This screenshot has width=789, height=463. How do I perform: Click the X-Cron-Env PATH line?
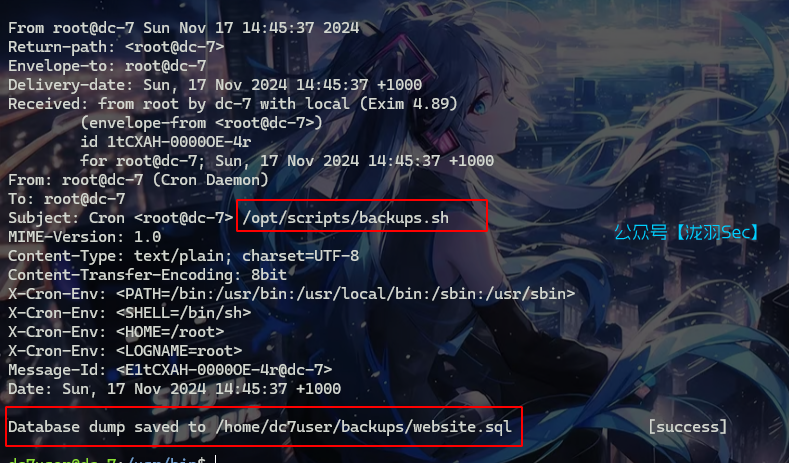click(291, 293)
